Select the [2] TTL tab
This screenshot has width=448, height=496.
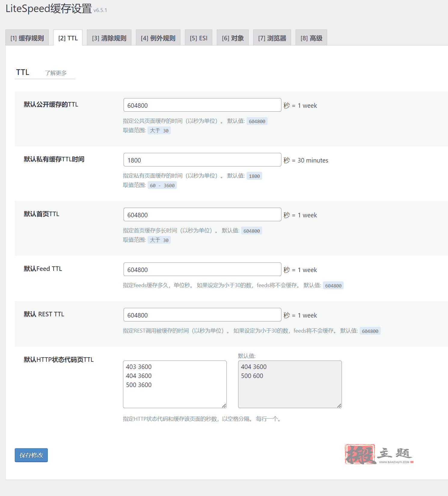click(68, 38)
